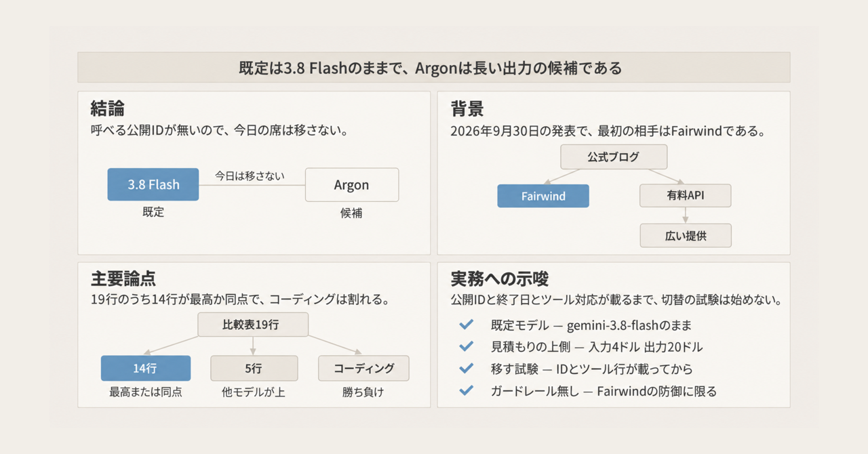The image size is (868, 454).
Task: Click the sentence starting 2026年9月30日の発表で
Action: [x=608, y=131]
